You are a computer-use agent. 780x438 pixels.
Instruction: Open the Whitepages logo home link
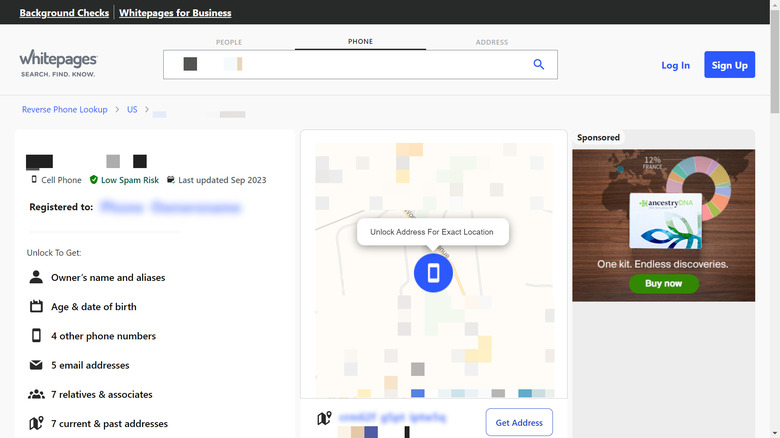[58, 63]
